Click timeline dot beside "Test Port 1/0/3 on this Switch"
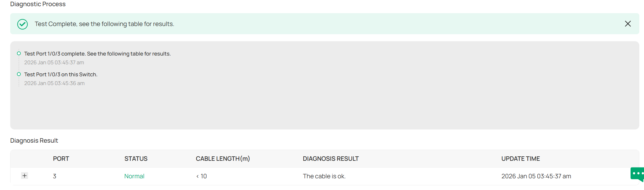The image size is (644, 190). [19, 74]
